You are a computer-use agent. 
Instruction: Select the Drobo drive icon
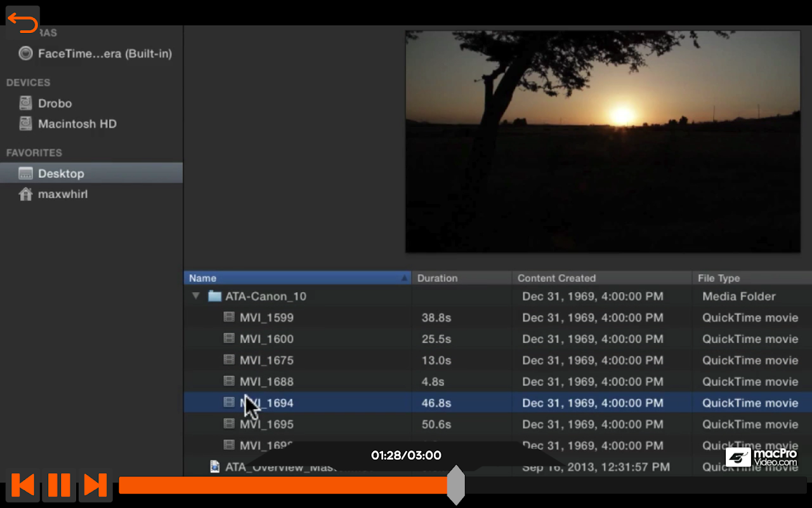(x=25, y=103)
